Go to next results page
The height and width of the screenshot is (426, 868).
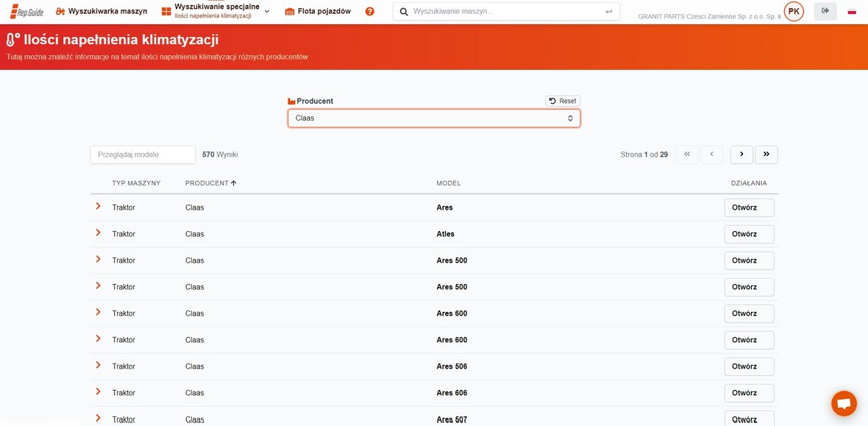click(x=741, y=155)
